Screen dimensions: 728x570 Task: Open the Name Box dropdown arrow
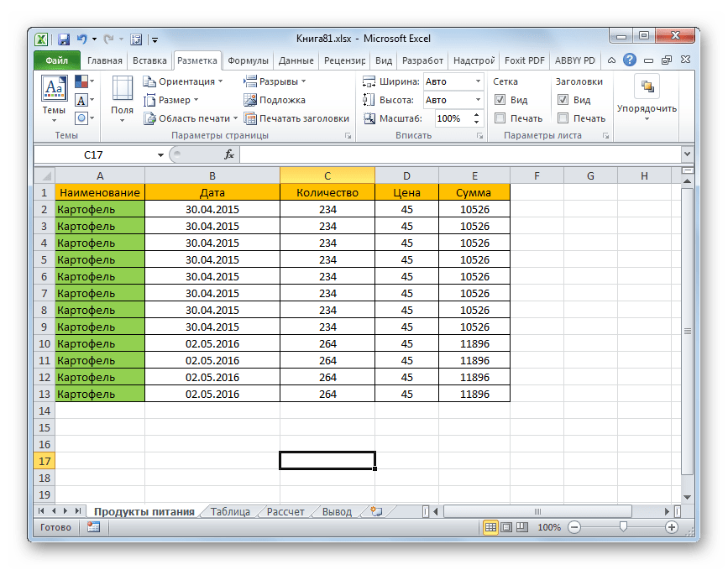(x=160, y=155)
